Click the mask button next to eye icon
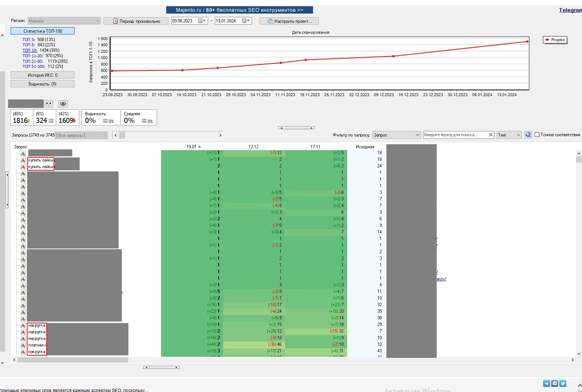 point(49,104)
